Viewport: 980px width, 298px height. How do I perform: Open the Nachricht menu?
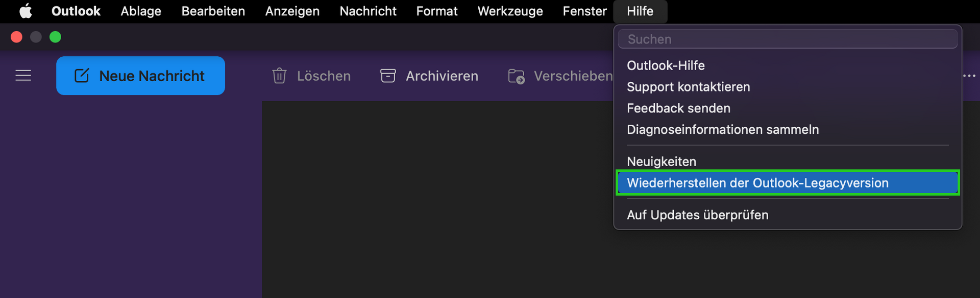click(368, 11)
